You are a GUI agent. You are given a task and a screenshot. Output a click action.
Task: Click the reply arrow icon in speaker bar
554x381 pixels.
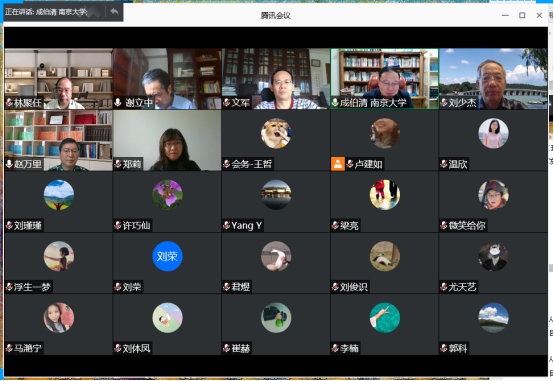(x=114, y=12)
